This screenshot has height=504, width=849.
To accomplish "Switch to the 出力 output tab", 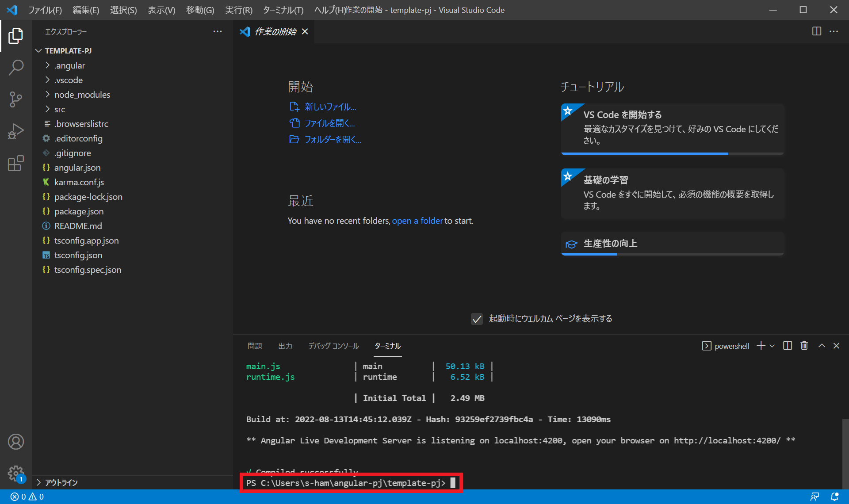I will coord(285,346).
